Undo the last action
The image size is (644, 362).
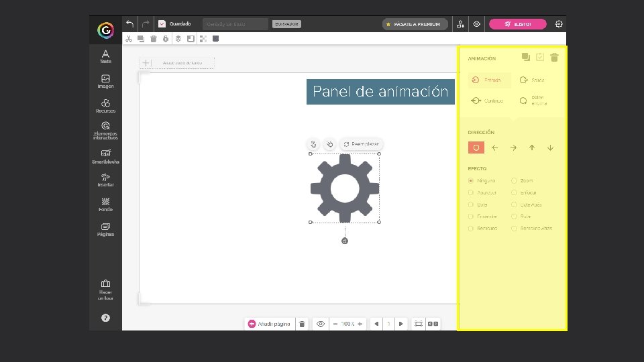click(x=129, y=24)
